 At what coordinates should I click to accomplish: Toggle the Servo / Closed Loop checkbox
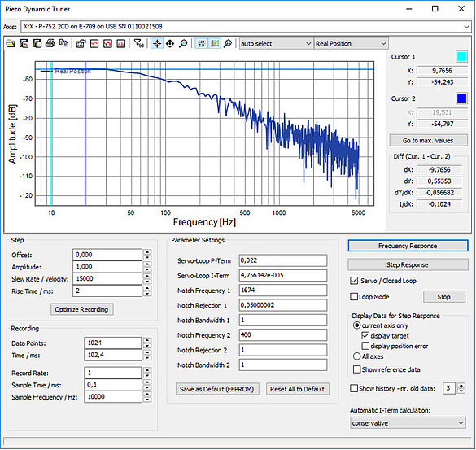tap(354, 281)
